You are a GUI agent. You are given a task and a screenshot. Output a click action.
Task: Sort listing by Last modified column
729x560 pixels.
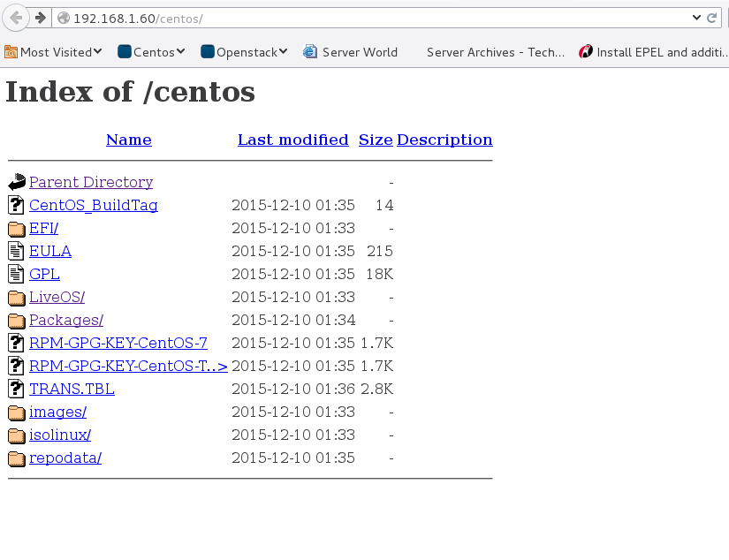point(292,140)
